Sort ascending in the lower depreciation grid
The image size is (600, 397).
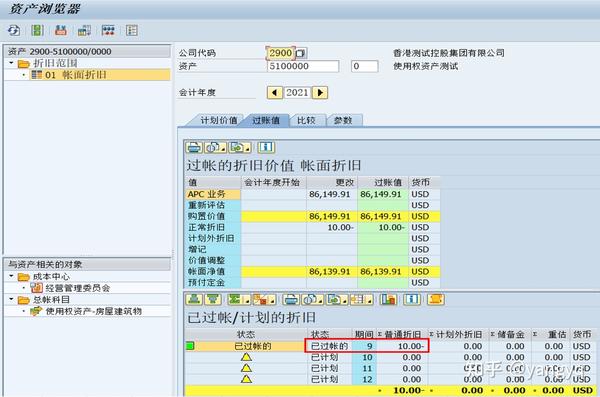coord(194,299)
